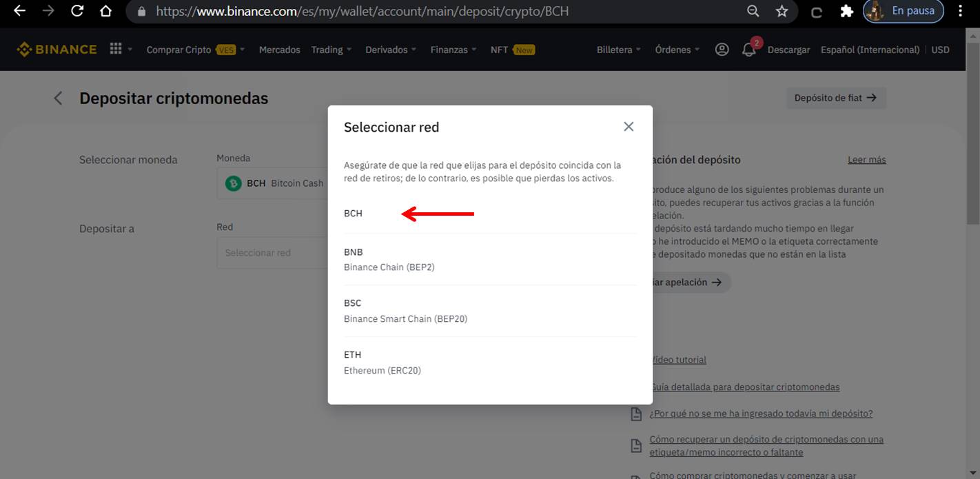Image resolution: width=980 pixels, height=479 pixels.
Task: Click the USD currency selector
Action: click(940, 50)
